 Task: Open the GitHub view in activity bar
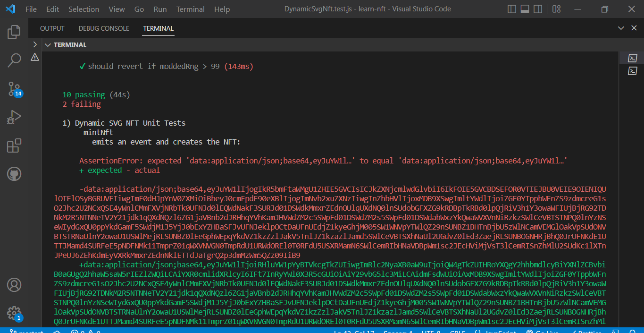14,174
